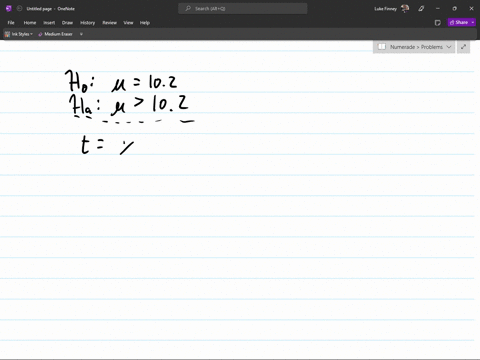
Task: Restore down the OneNote window
Action: [x=454, y=9]
